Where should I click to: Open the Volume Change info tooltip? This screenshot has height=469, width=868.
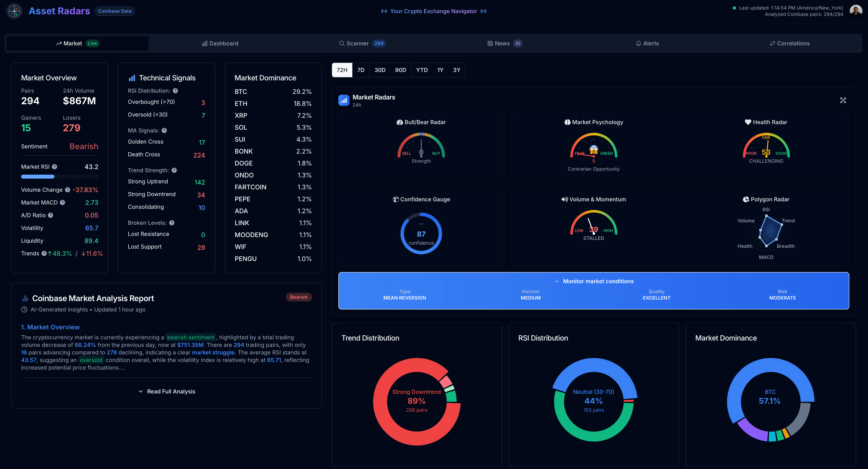[x=67, y=189]
